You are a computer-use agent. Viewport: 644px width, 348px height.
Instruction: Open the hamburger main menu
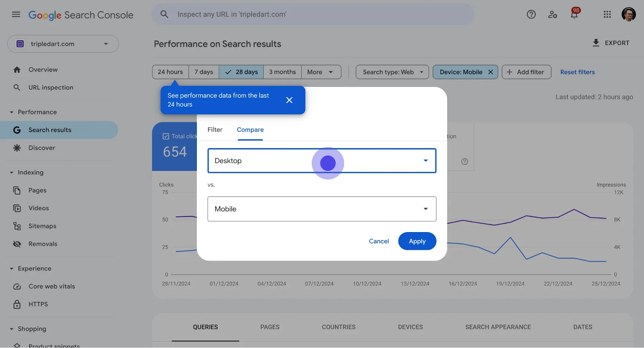16,14
